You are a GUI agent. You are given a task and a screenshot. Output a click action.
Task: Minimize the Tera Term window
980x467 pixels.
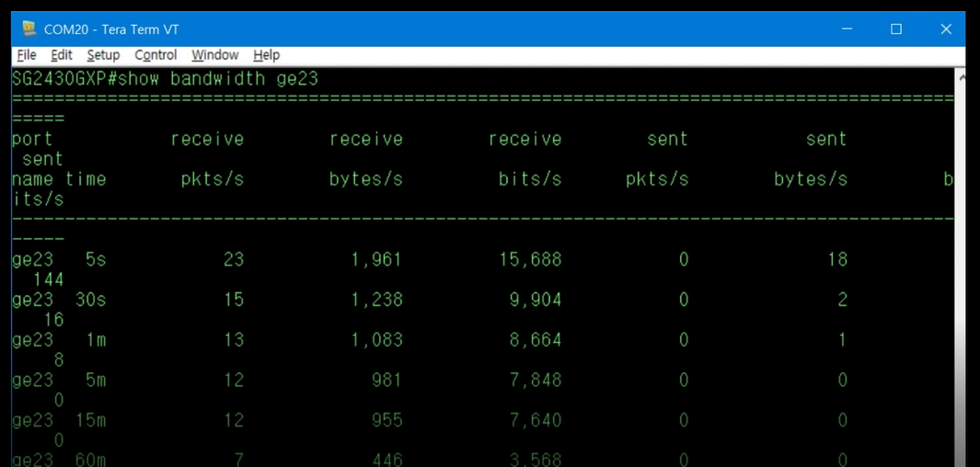tap(847, 28)
